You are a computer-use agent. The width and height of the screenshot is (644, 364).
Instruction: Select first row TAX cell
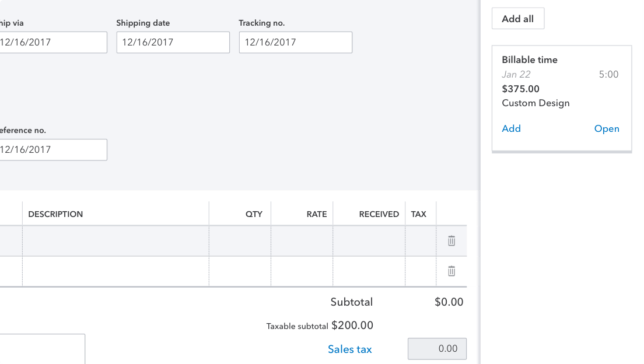click(421, 241)
